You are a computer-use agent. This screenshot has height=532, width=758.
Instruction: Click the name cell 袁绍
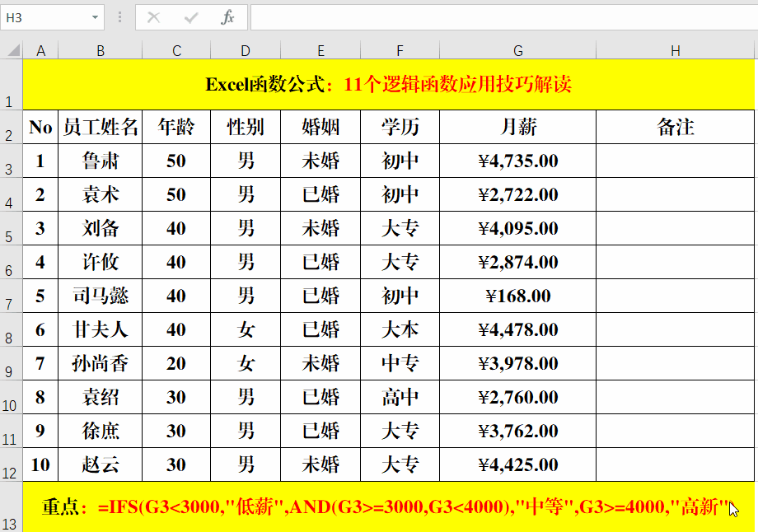point(100,397)
